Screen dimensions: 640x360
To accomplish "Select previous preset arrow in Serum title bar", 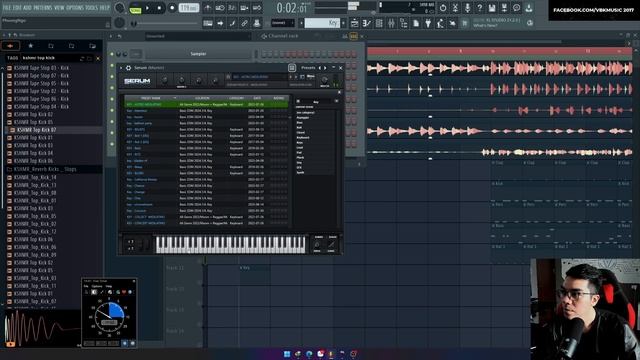I will 320,68.
